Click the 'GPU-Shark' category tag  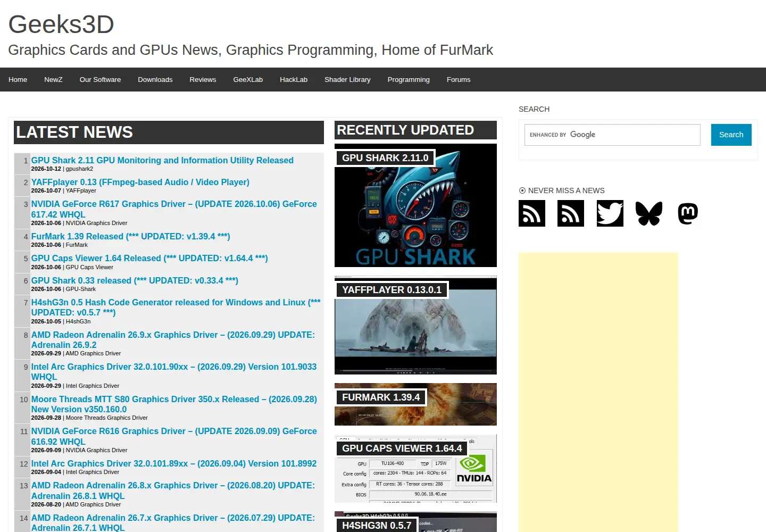point(81,289)
